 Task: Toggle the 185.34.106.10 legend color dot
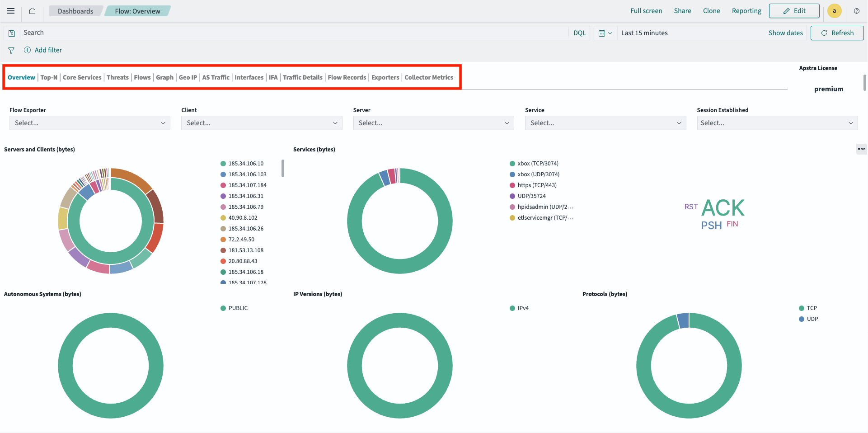coord(223,164)
